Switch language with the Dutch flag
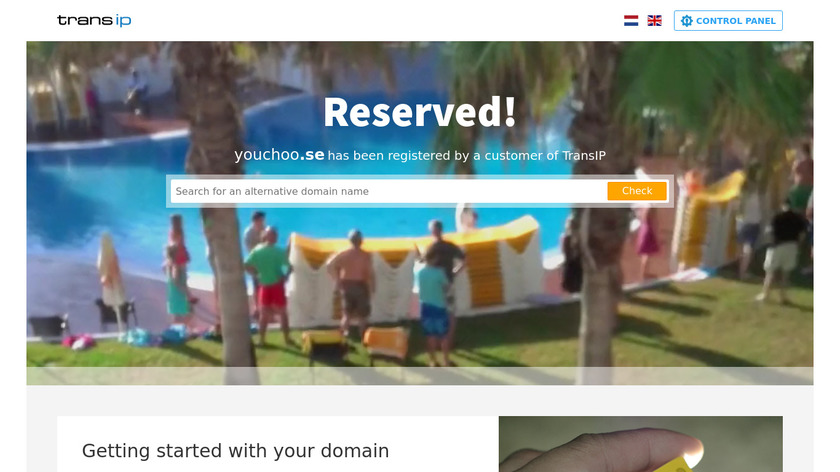The image size is (840, 472). [631, 21]
